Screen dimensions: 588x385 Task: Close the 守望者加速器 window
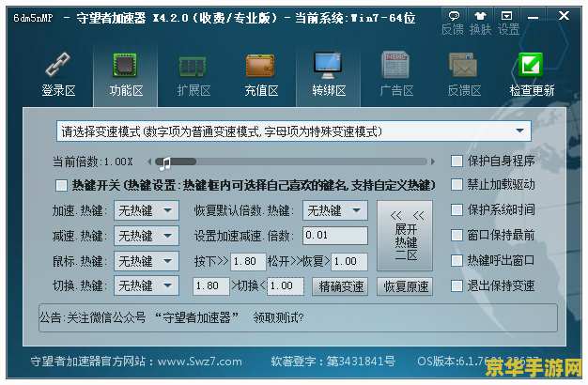[x=564, y=16]
